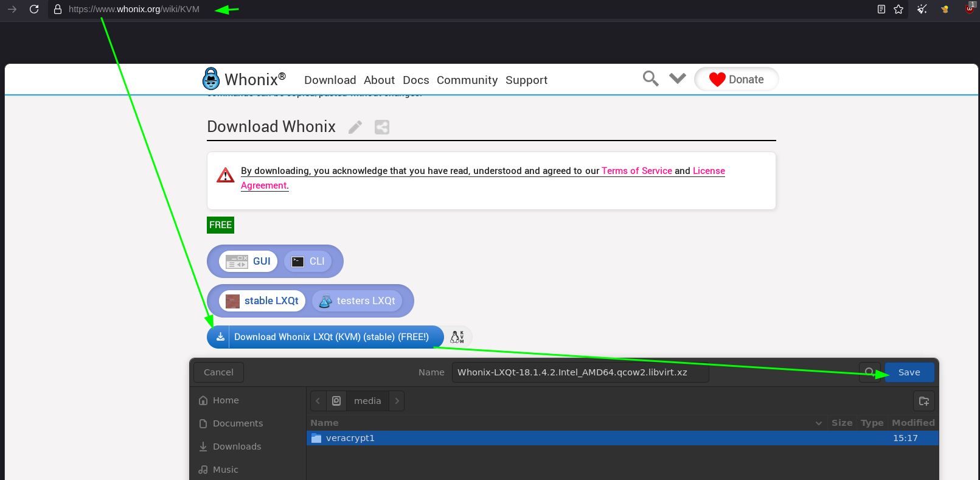Sort by the Modified column header
Viewport: 980px width, 480px height.
tap(913, 423)
